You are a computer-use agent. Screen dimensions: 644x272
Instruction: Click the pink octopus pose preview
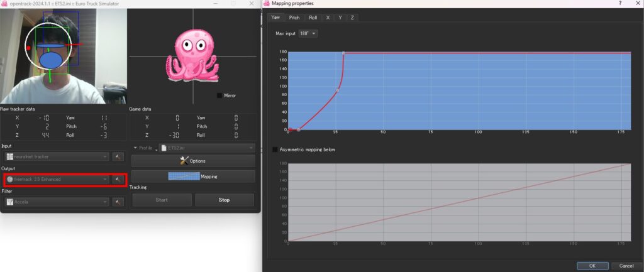coord(191,58)
